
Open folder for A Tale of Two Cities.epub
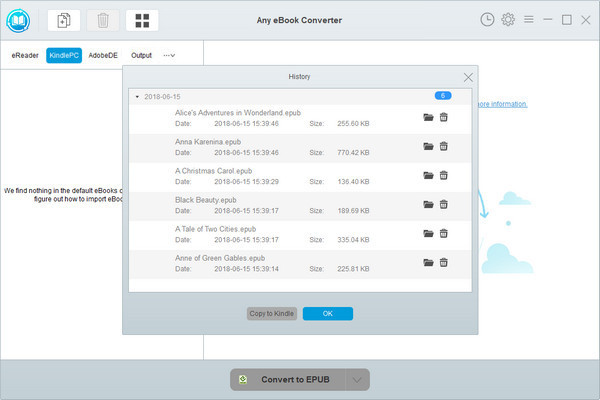pos(428,233)
